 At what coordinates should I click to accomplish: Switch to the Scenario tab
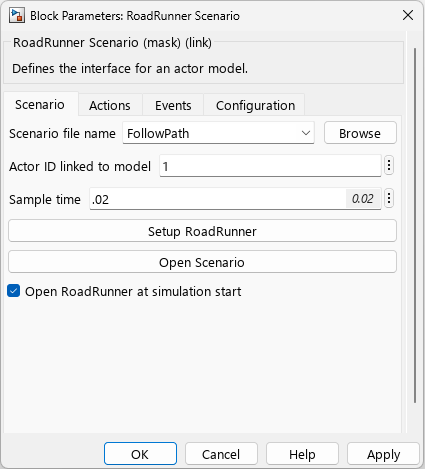[40, 105]
